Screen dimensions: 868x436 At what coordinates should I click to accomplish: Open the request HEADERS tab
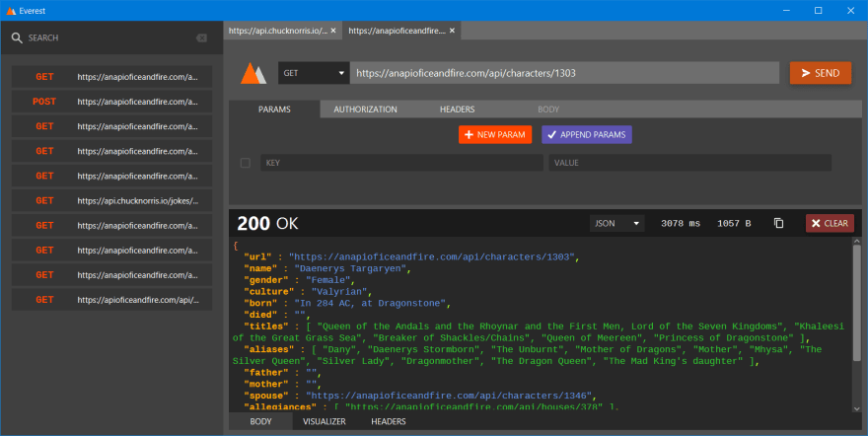(458, 109)
